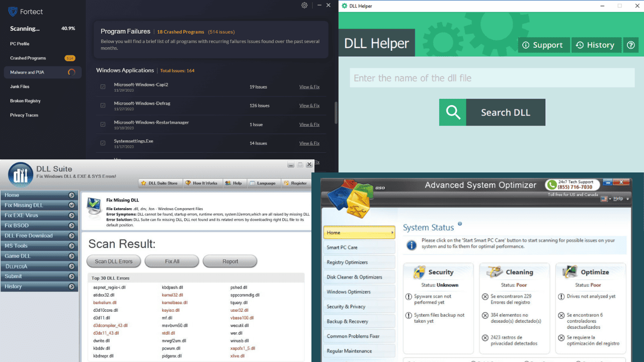644x362 pixels.
Task: Open Disk Cleaner & Optimizers in sidebar
Action: [359, 277]
